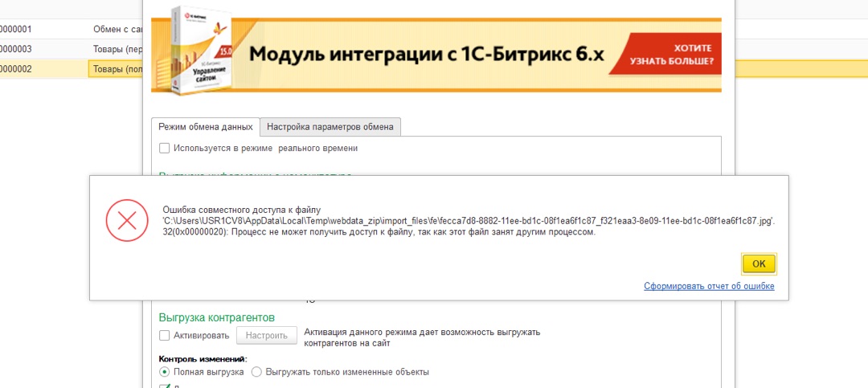The width and height of the screenshot is (868, 388).
Task: Select 'Полная выгрузка' radio option
Action: coord(165,372)
